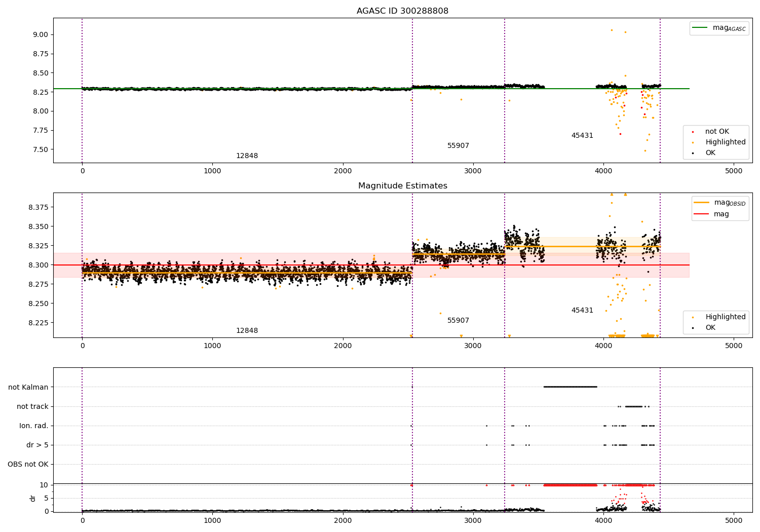Click "OK" in the Magnitude Estimates lower legend
This screenshot has height=532, width=760.
coord(710,328)
